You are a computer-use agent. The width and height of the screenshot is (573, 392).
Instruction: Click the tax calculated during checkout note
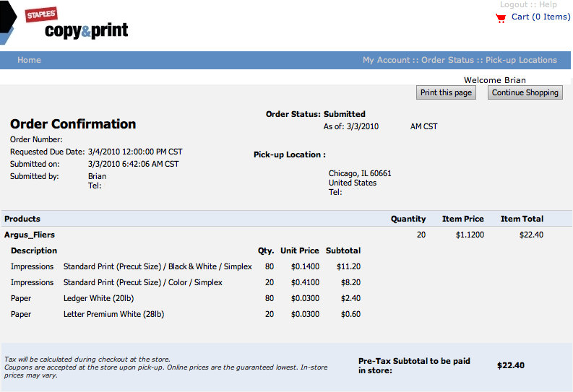coord(87,360)
